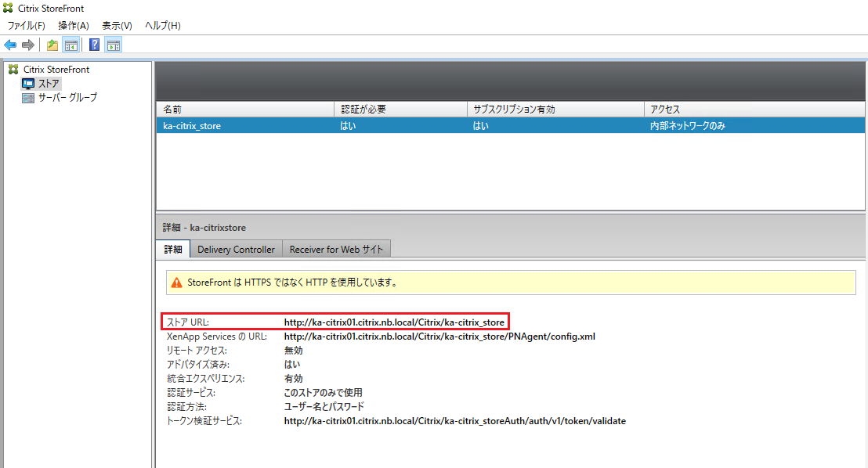
Task: Click the 無効 remote access value
Action: click(x=294, y=350)
